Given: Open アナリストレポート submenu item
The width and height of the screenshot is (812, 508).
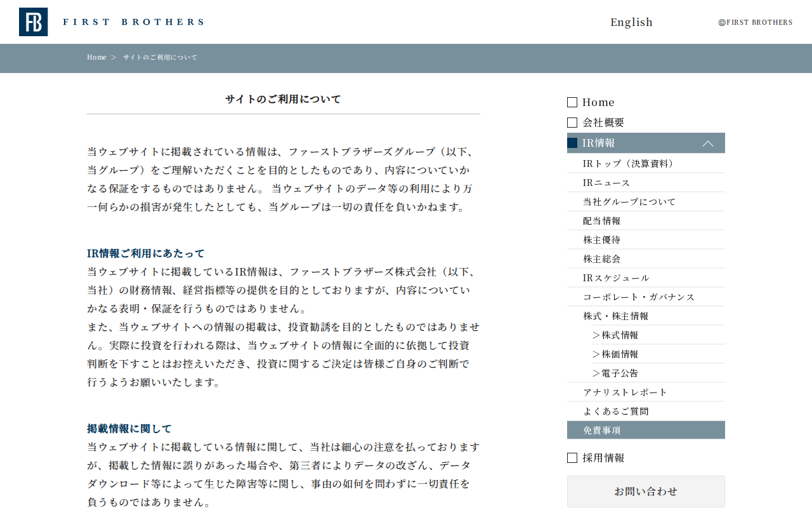Looking at the screenshot, I should [646, 392].
